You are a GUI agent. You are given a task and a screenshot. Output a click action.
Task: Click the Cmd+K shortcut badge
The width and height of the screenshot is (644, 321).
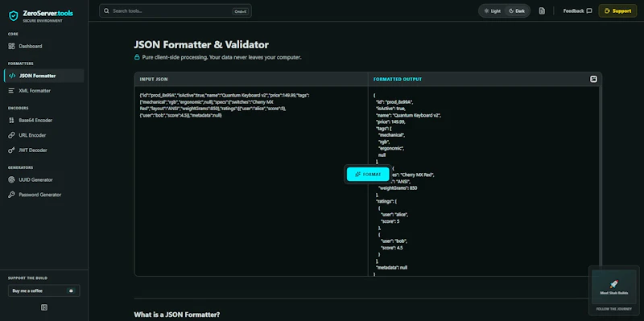click(240, 11)
